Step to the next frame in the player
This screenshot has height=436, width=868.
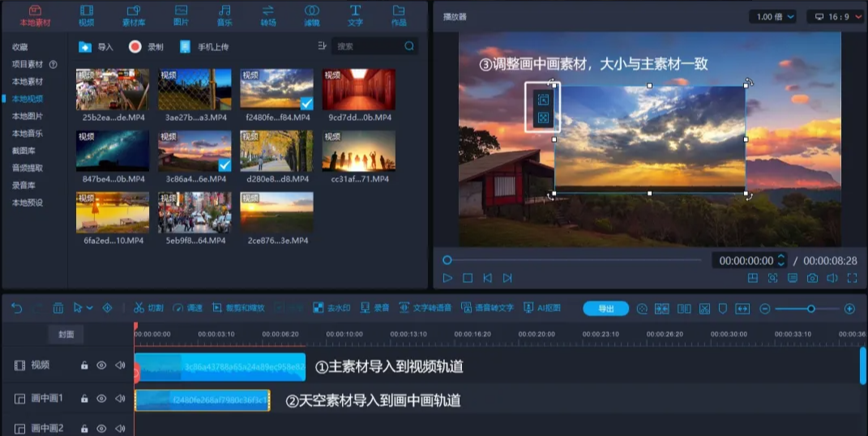pyautogui.click(x=507, y=278)
